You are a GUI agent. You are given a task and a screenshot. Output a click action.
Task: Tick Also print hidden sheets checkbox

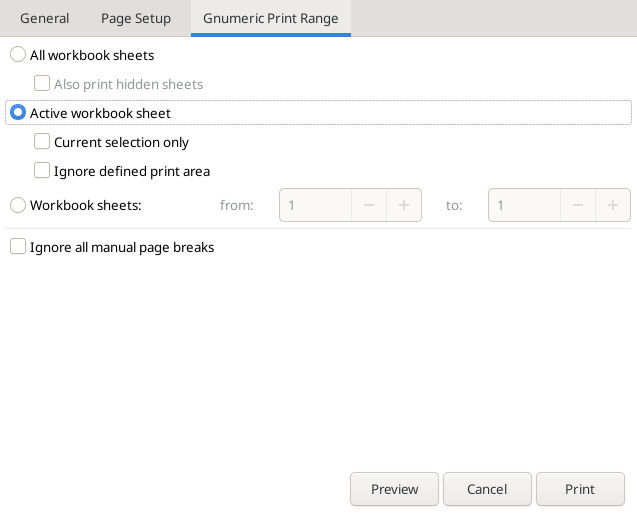click(42, 83)
